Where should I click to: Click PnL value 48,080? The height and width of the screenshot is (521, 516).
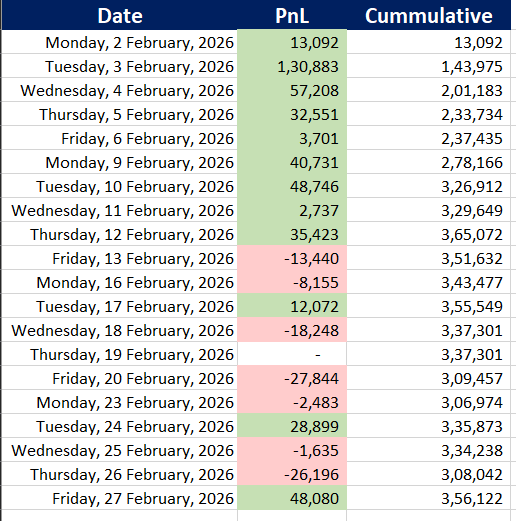pyautogui.click(x=292, y=498)
